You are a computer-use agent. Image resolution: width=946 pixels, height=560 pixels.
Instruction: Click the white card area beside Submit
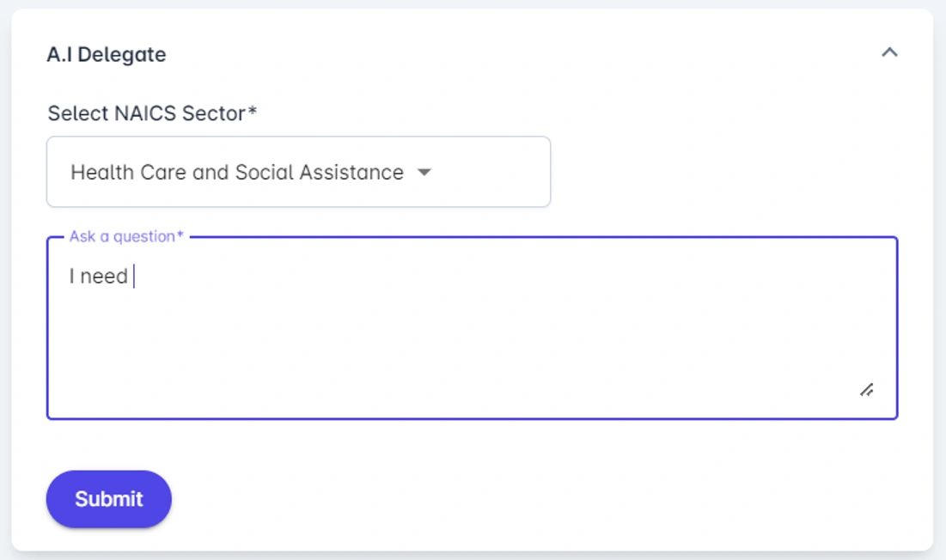tap(516, 499)
